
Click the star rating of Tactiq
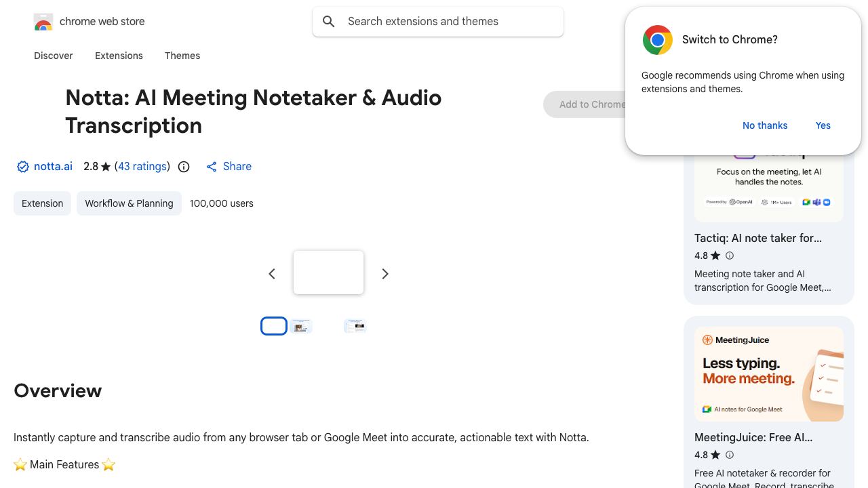707,256
